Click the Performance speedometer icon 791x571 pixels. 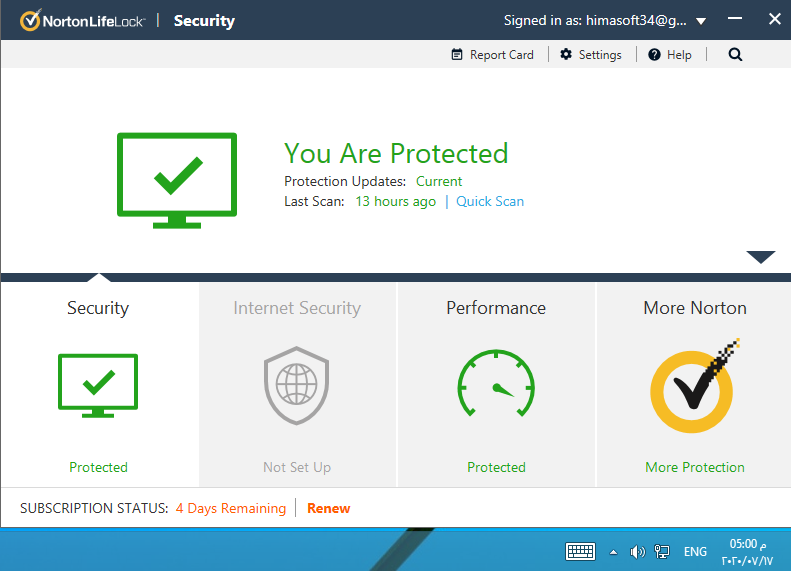(x=496, y=383)
